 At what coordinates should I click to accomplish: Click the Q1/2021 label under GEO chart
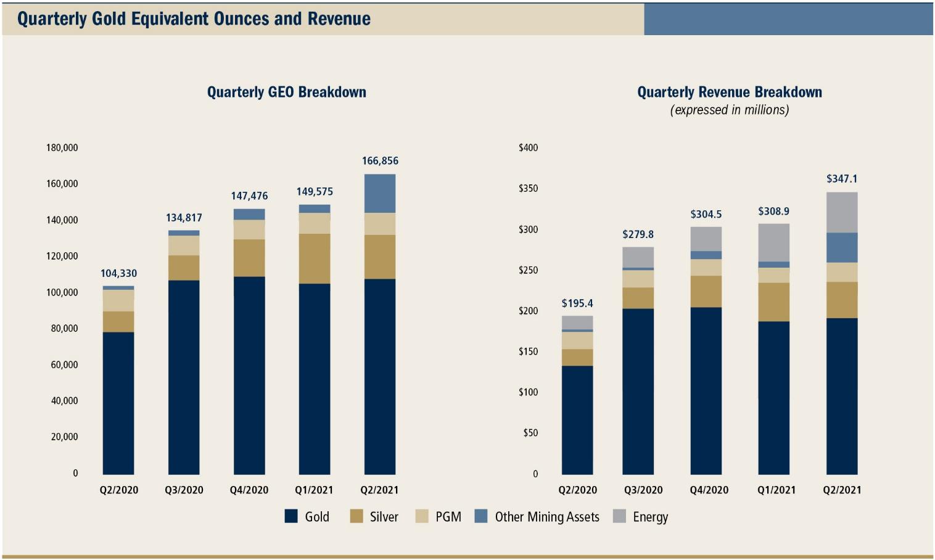click(314, 490)
